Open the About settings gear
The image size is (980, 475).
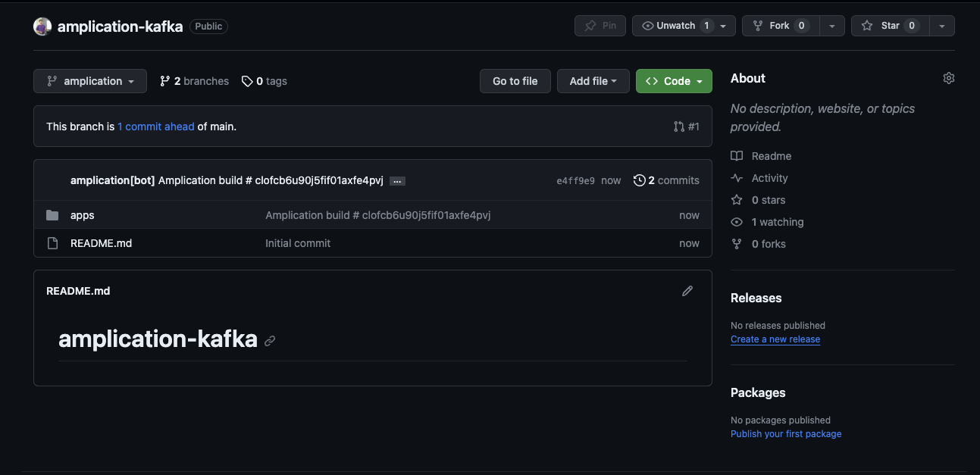pos(949,78)
